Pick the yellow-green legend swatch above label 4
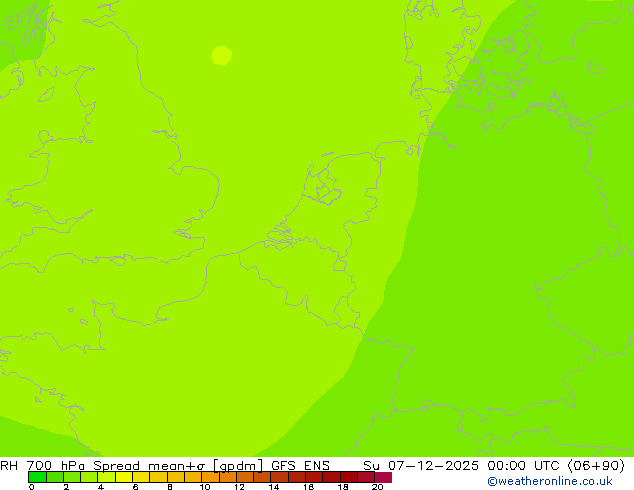 [106, 477]
